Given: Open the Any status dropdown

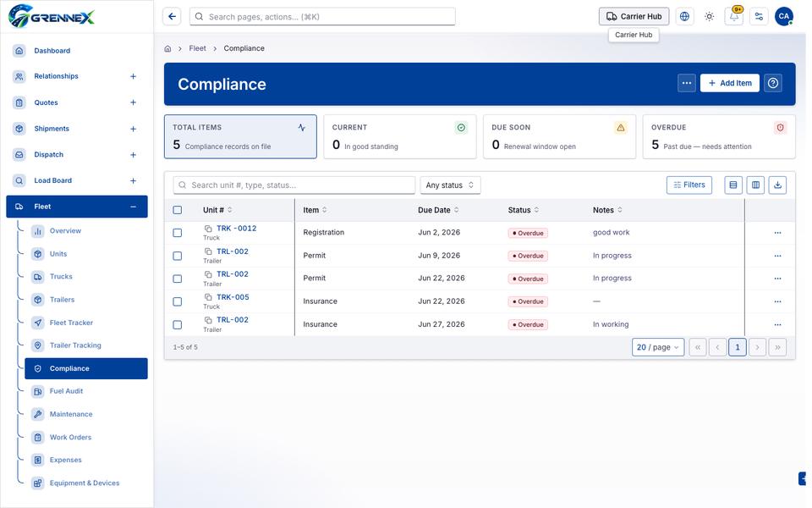Looking at the screenshot, I should tap(450, 185).
